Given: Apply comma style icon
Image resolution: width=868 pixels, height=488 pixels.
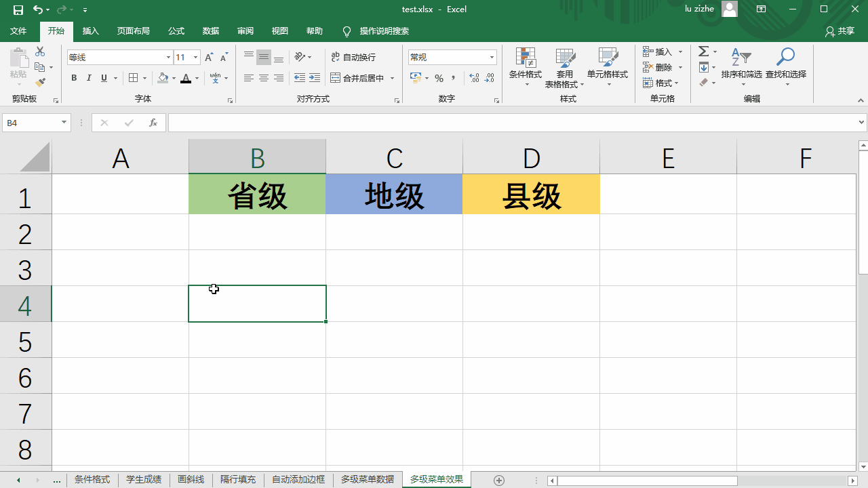Looking at the screenshot, I should 453,78.
